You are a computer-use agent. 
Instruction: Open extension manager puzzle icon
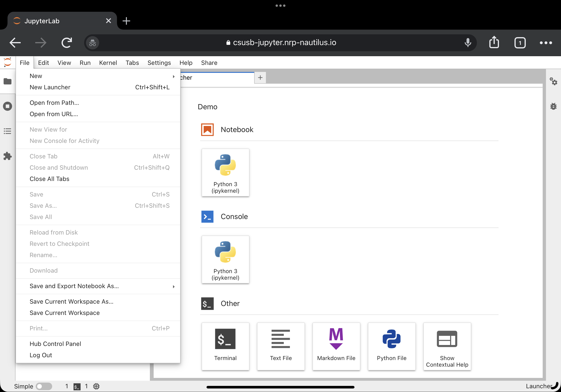coord(8,156)
